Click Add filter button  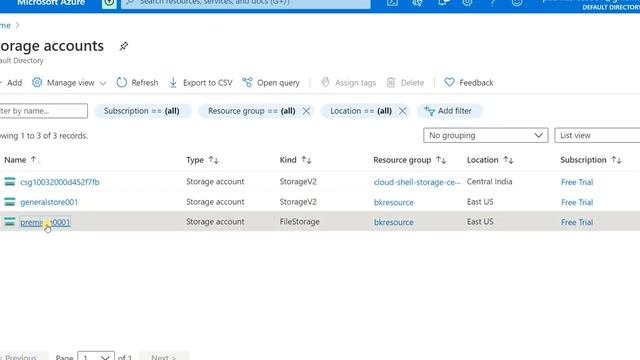coord(449,111)
